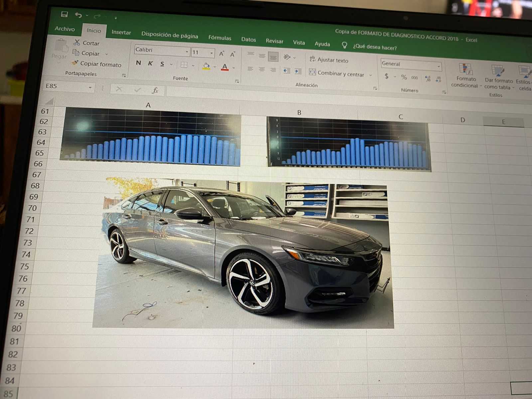
Task: Open Fuente dialog launcher
Action: click(237, 81)
